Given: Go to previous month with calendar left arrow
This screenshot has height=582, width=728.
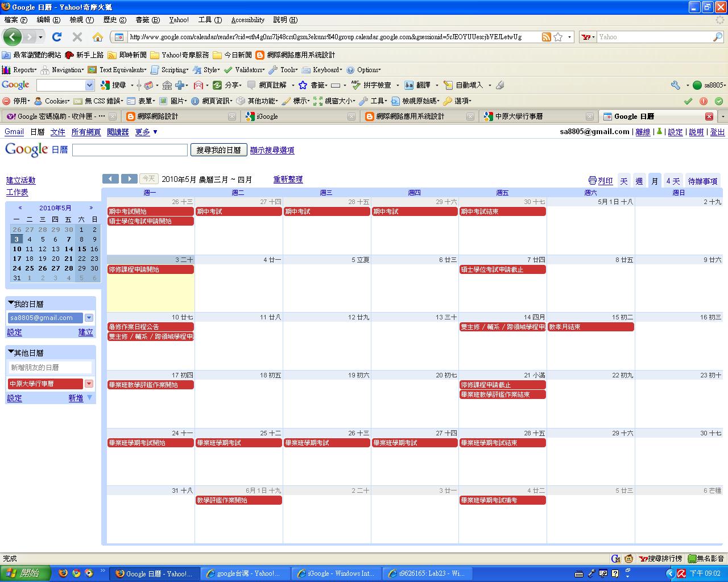Looking at the screenshot, I should 110,179.
